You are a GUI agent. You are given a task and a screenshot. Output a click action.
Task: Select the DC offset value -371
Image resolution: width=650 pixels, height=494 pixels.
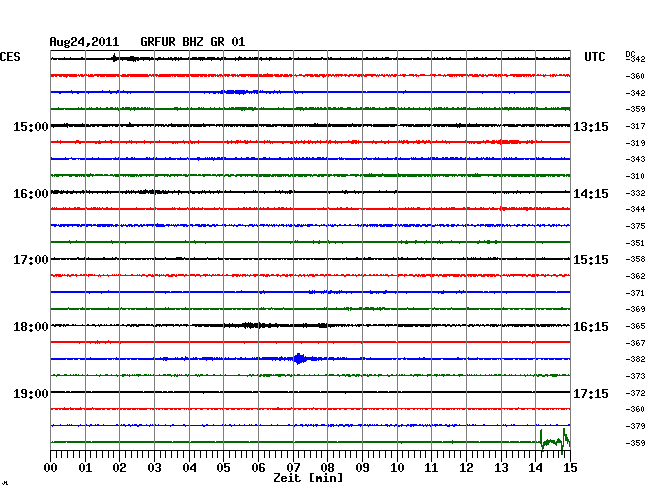point(635,293)
